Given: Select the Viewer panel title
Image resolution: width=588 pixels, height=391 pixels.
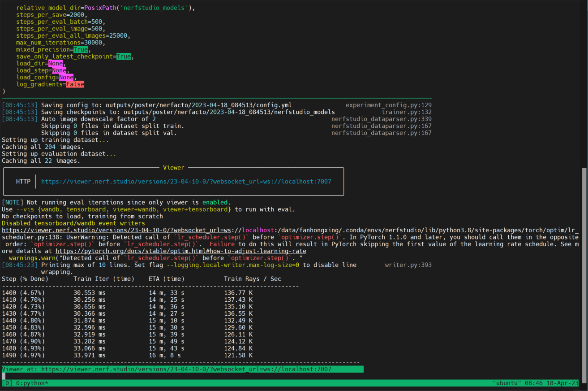Looking at the screenshot, I should pyautogui.click(x=174, y=167).
